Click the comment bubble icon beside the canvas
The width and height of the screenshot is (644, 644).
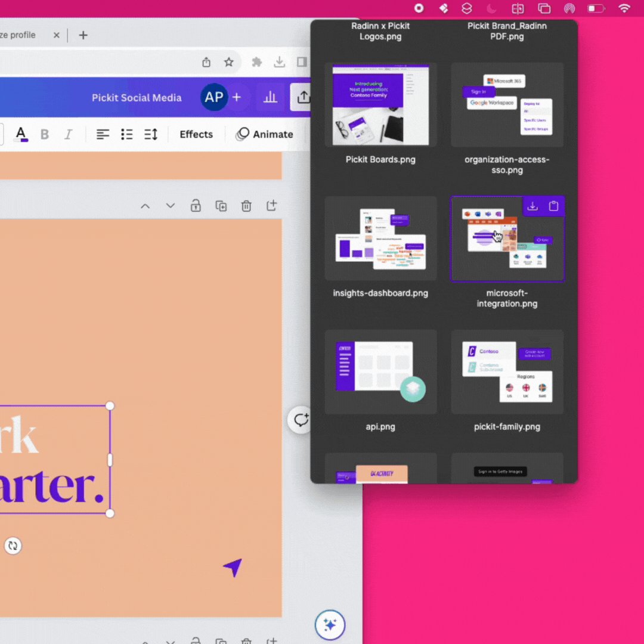[x=301, y=420]
